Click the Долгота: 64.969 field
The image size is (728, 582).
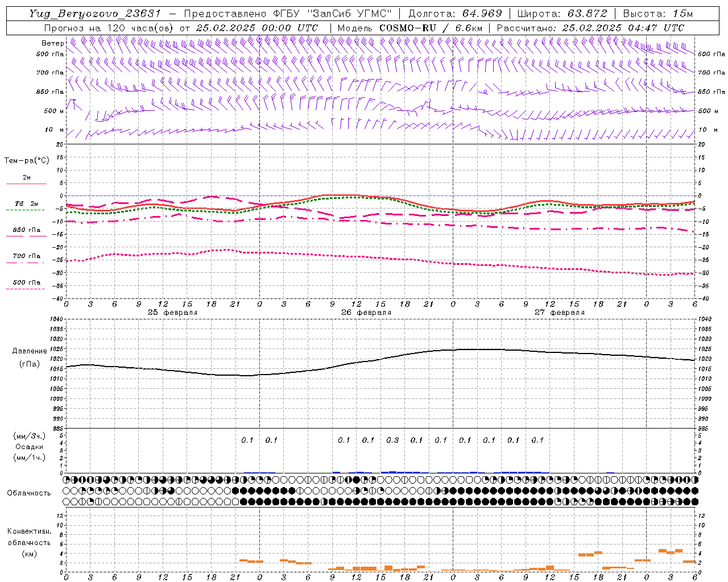point(455,14)
